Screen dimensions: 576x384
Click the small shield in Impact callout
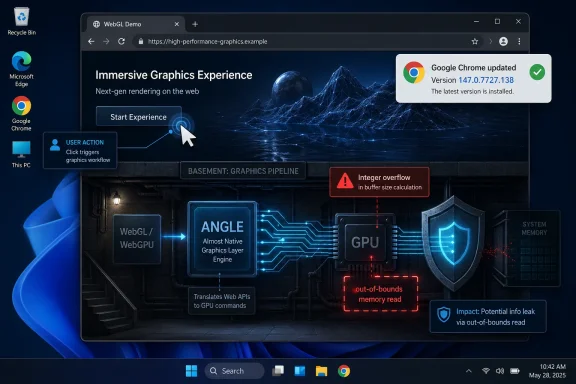444,315
